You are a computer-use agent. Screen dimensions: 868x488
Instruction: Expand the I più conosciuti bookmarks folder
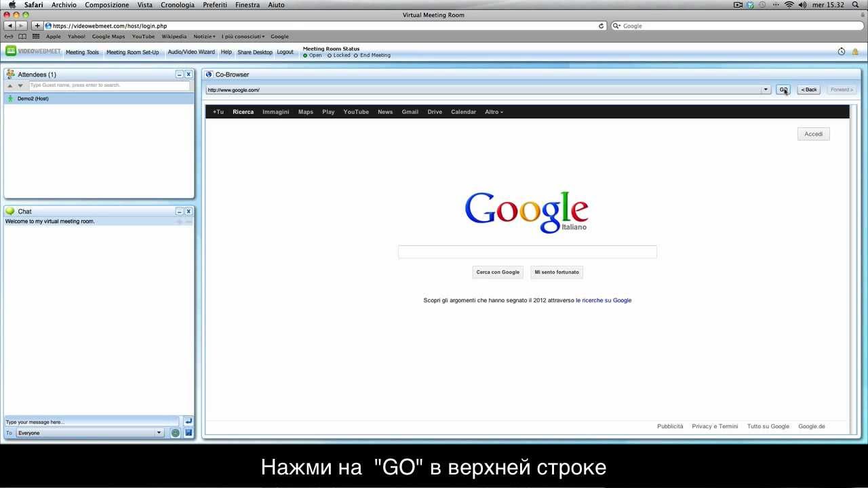pos(243,37)
